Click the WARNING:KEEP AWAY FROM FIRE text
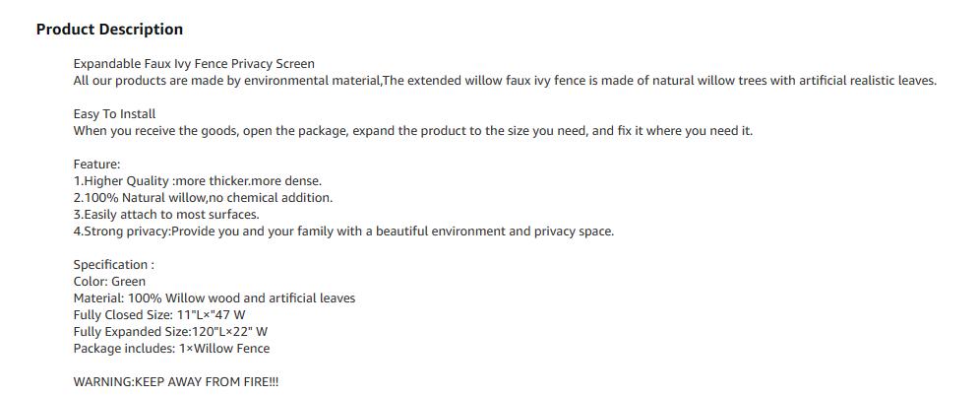The width and height of the screenshot is (980, 396). 175,382
